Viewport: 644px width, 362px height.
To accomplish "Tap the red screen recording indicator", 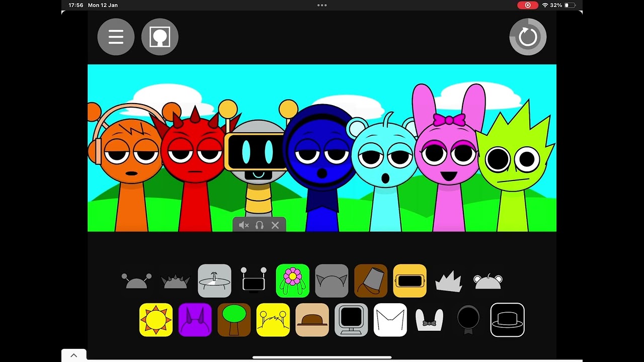I will coord(528,5).
